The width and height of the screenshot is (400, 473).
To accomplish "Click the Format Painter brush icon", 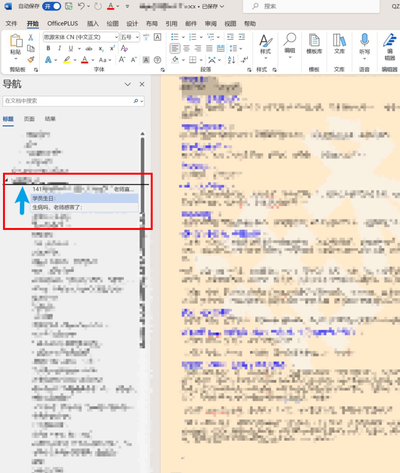I will coord(31,60).
